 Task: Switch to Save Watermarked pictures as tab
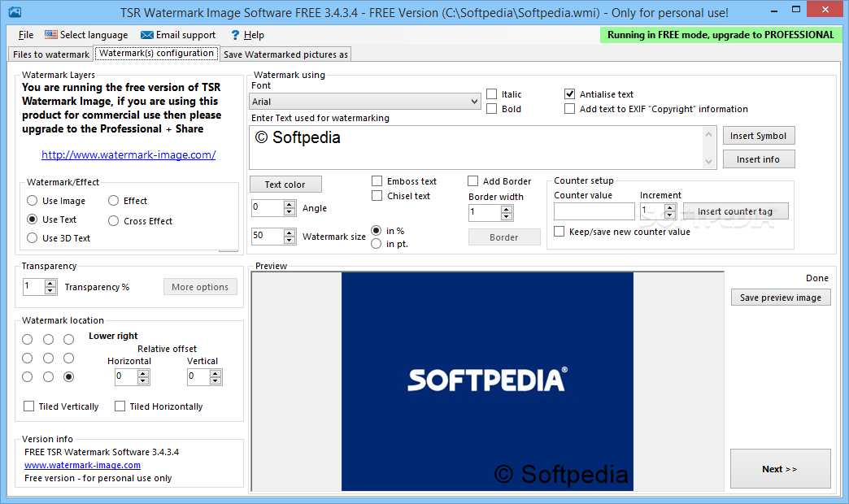click(x=285, y=54)
